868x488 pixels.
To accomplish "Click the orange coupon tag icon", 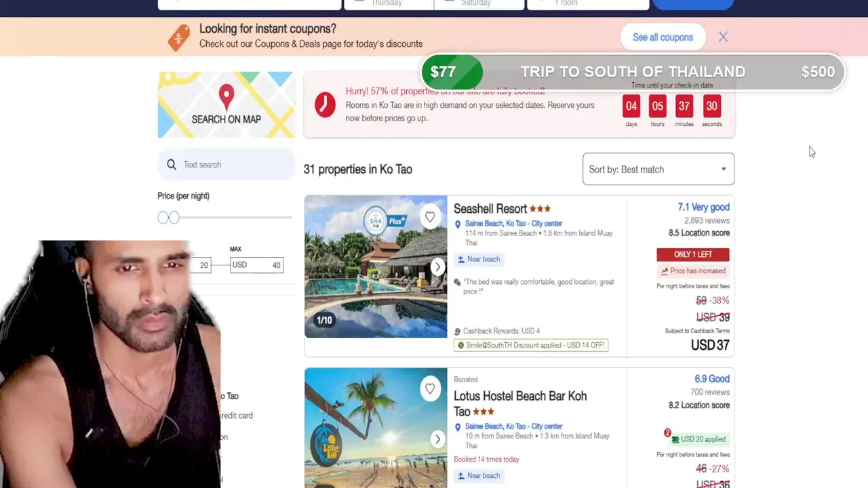I will [x=179, y=37].
